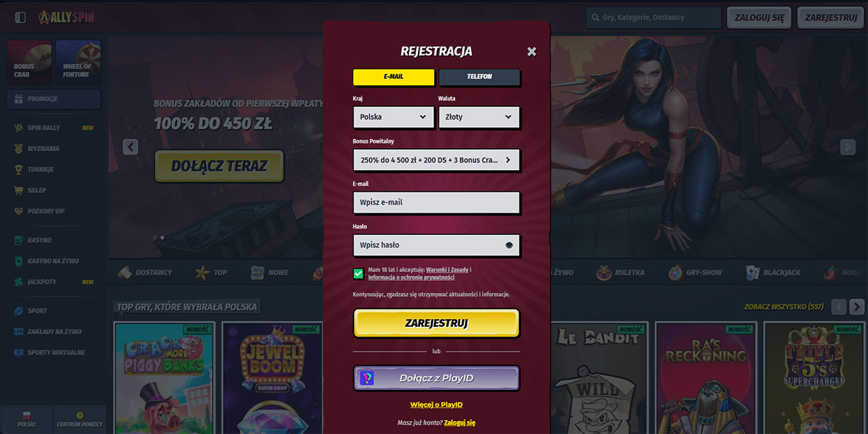Join using Dołącz z PlayID button
The image size is (868, 434).
point(436,378)
